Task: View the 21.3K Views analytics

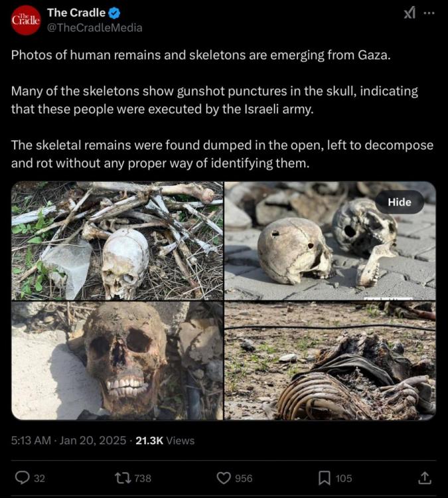Action: [165, 440]
